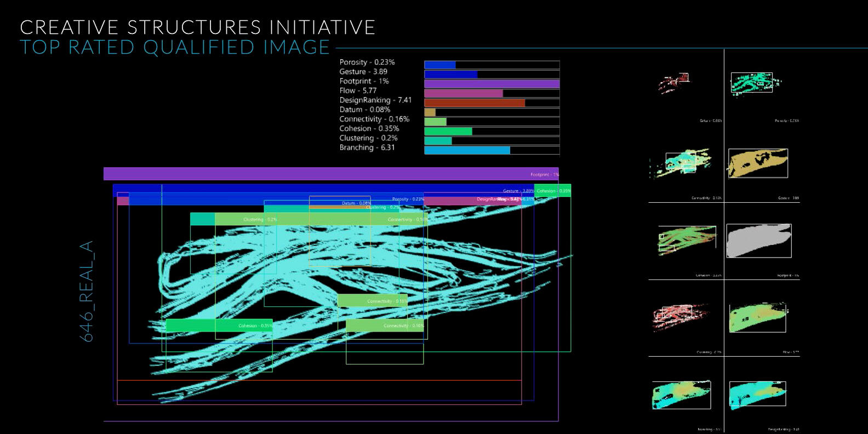868x434 pixels.
Task: Click the Branching thumbnail at bottom left of grid
Action: click(681, 395)
